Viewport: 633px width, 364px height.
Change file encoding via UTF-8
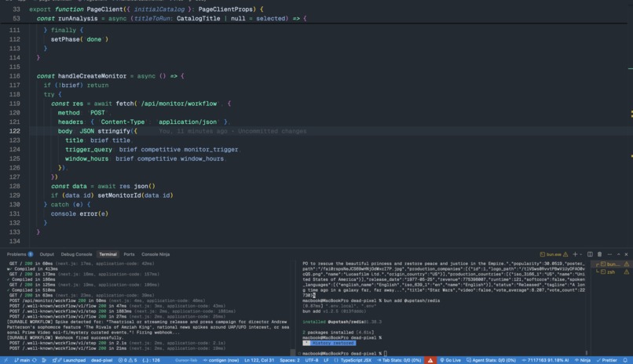tap(312, 360)
